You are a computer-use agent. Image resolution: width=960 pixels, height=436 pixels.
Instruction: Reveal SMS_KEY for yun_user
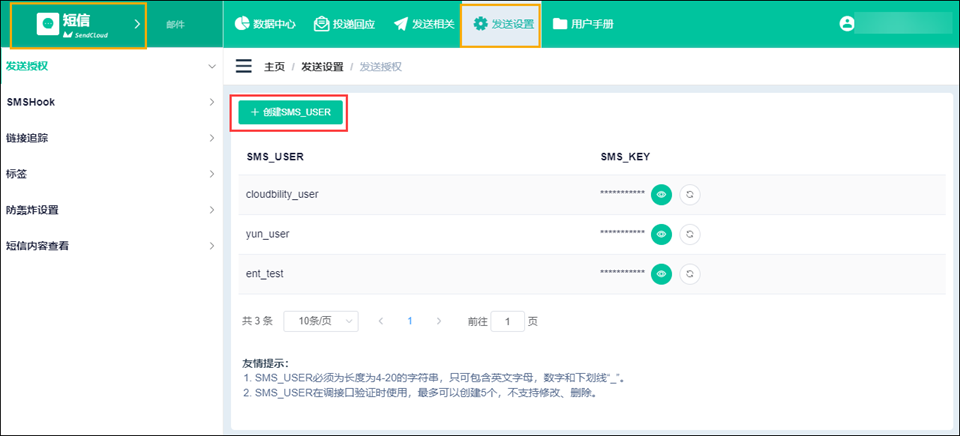(661, 234)
